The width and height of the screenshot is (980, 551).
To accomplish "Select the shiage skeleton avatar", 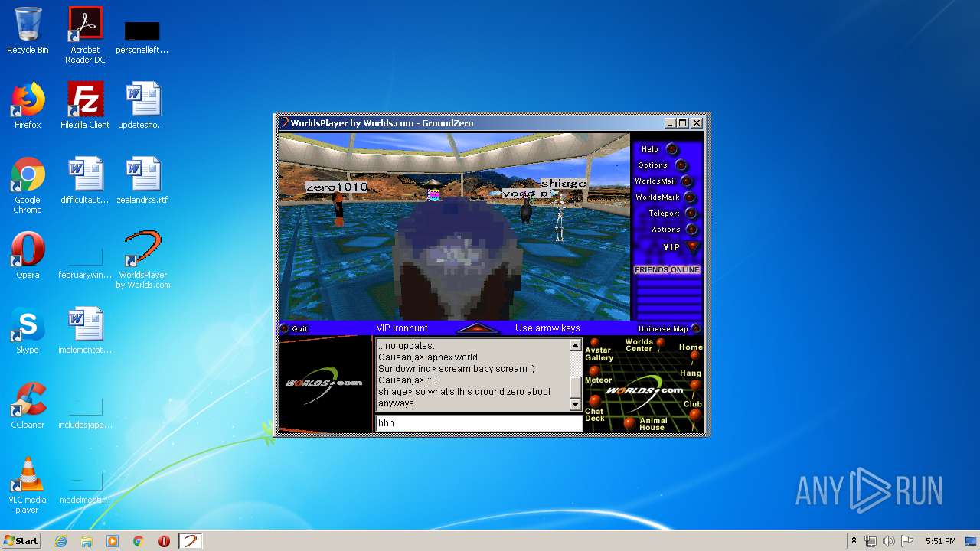I will click(x=560, y=216).
